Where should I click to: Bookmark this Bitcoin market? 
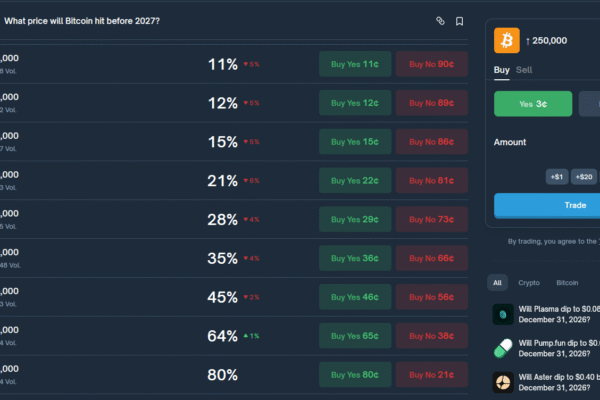tap(459, 21)
